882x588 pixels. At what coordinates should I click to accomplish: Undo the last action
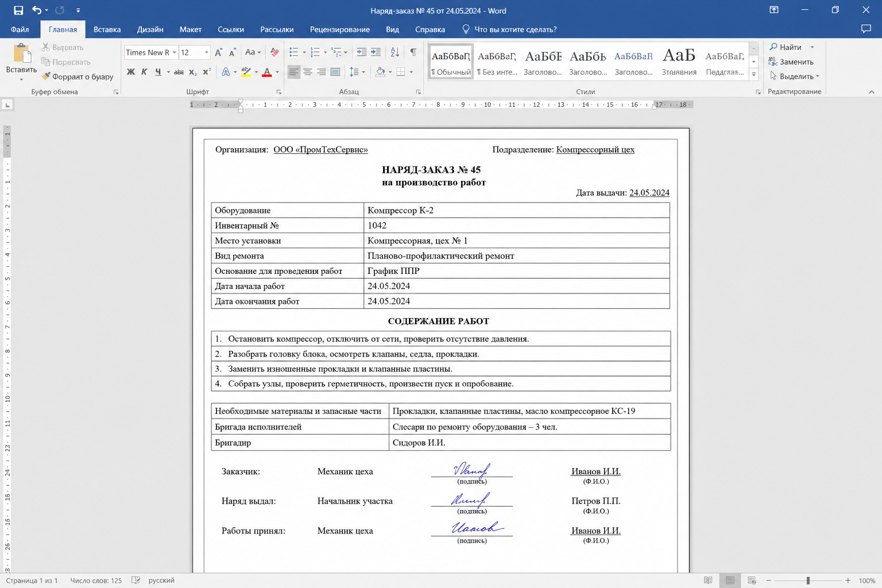(x=37, y=10)
